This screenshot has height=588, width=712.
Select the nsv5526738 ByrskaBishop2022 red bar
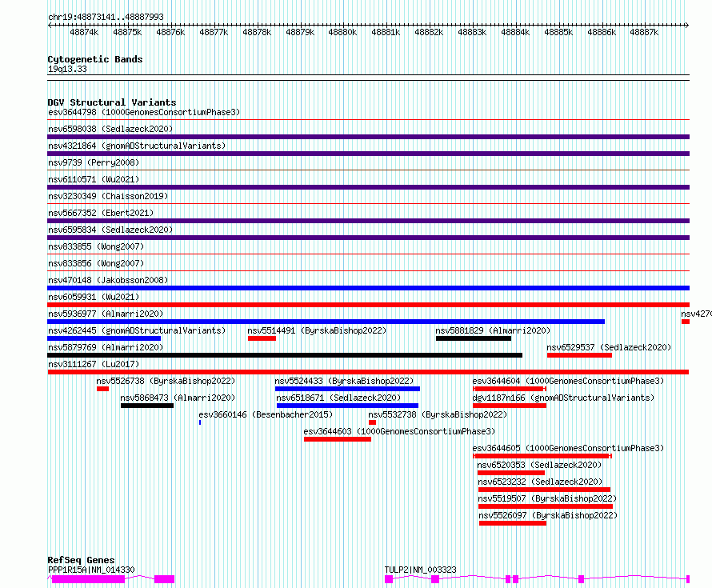tap(102, 389)
